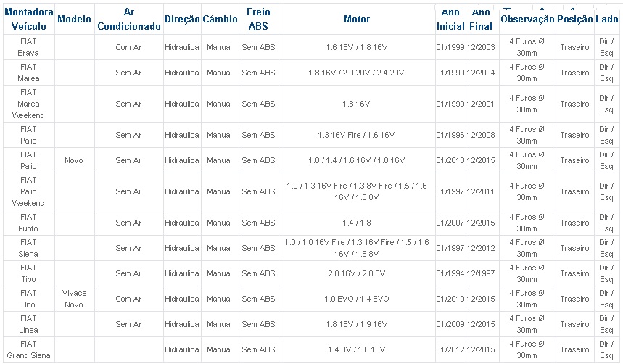Select the Vivace Novo model cell

point(74,299)
